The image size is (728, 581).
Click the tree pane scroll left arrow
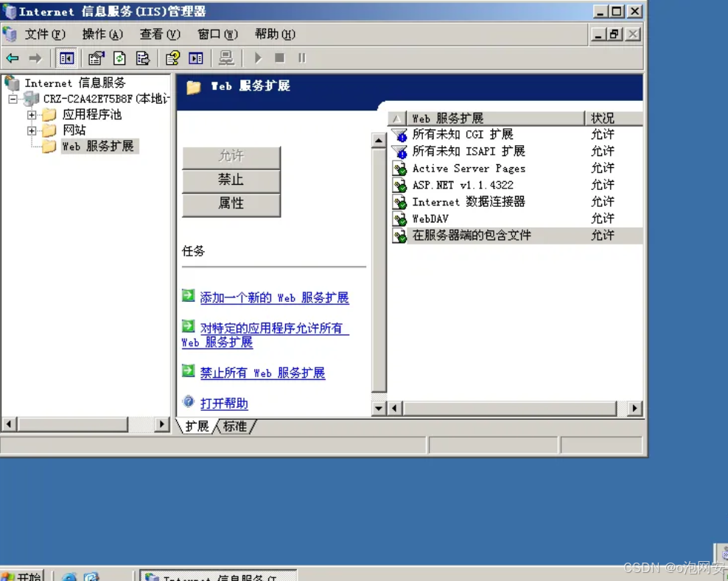pyautogui.click(x=9, y=424)
